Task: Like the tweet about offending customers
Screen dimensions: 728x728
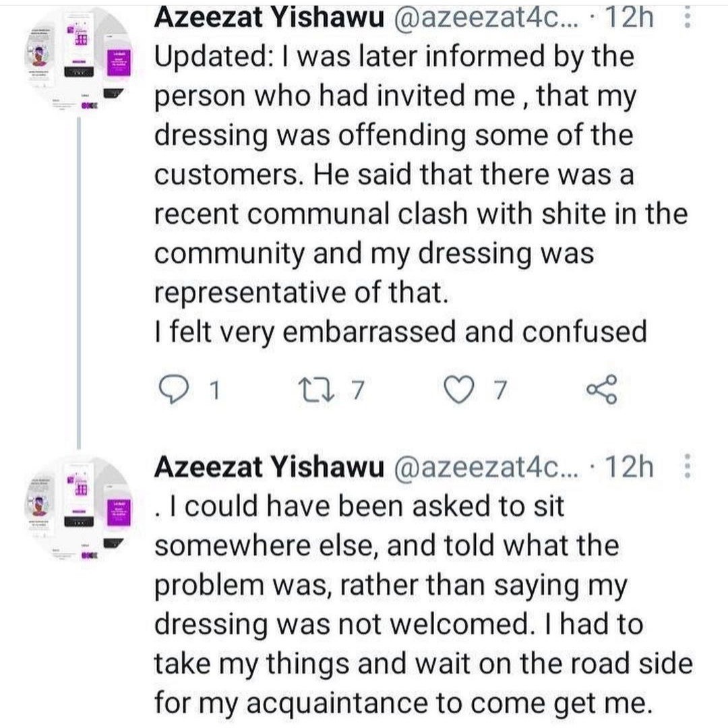Action: coord(459,390)
